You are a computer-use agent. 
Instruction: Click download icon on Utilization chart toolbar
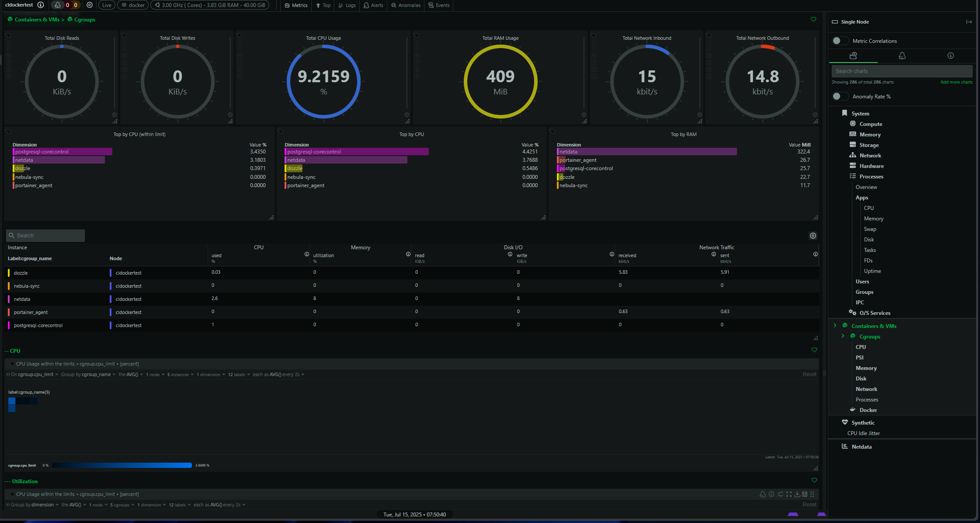pyautogui.click(x=797, y=494)
